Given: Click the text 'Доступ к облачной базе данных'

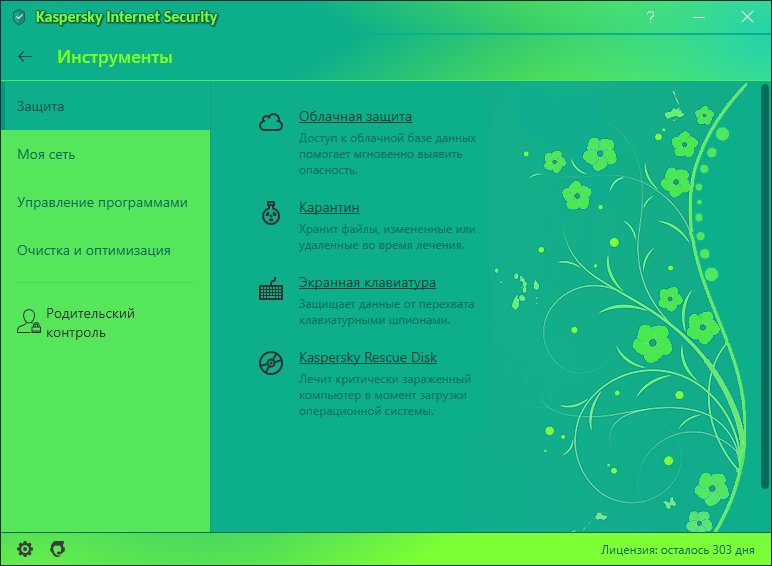Looking at the screenshot, I should tap(387, 138).
